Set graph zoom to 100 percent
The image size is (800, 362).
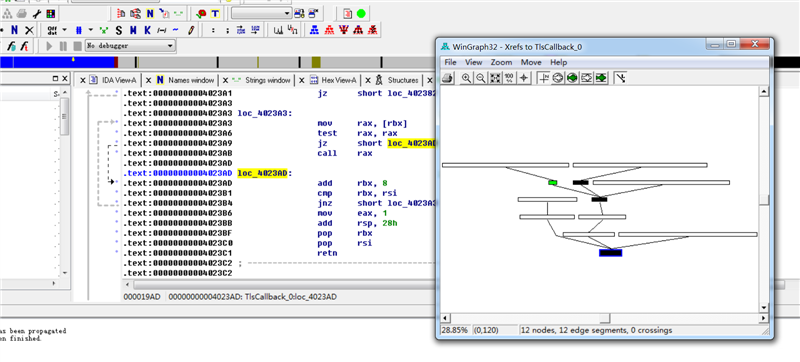tap(509, 78)
